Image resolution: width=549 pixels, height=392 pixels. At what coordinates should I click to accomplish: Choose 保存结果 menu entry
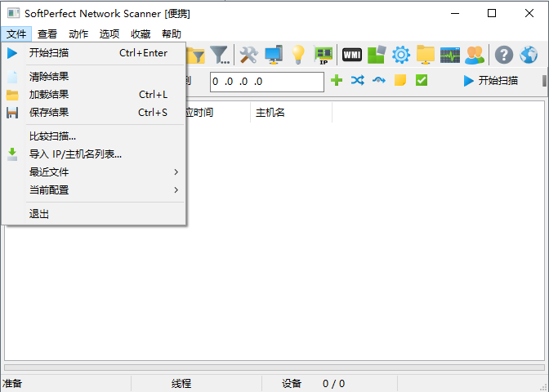click(x=94, y=113)
